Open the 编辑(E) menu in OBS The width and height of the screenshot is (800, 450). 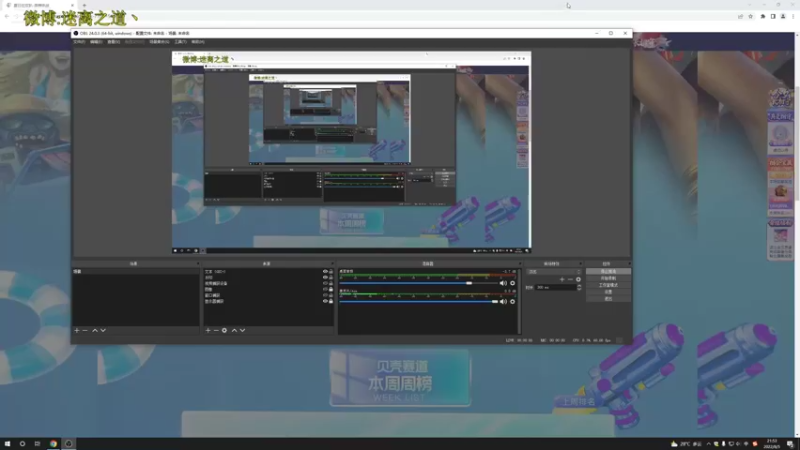tap(96, 42)
